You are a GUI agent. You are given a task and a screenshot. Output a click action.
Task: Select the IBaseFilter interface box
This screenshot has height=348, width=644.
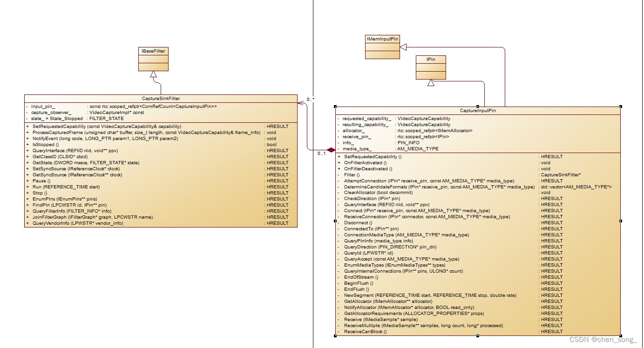click(153, 59)
